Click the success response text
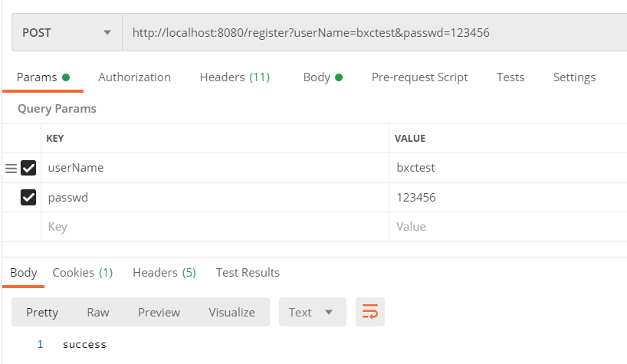Screen dimensions: 627x364 (84, 344)
